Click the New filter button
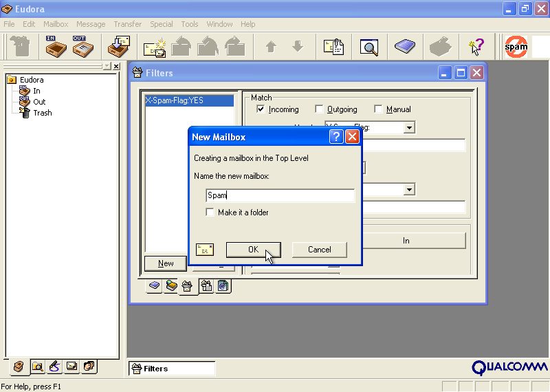550x392 pixels. point(166,263)
